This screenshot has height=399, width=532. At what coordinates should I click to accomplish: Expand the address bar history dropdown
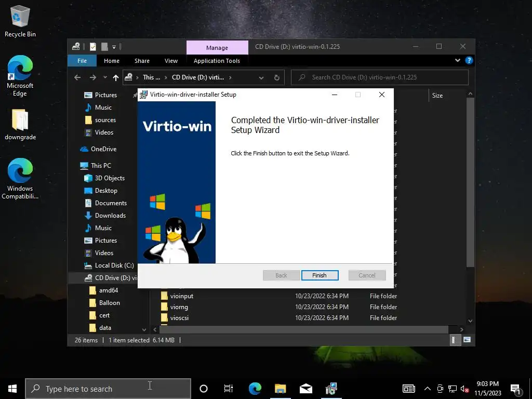point(261,78)
